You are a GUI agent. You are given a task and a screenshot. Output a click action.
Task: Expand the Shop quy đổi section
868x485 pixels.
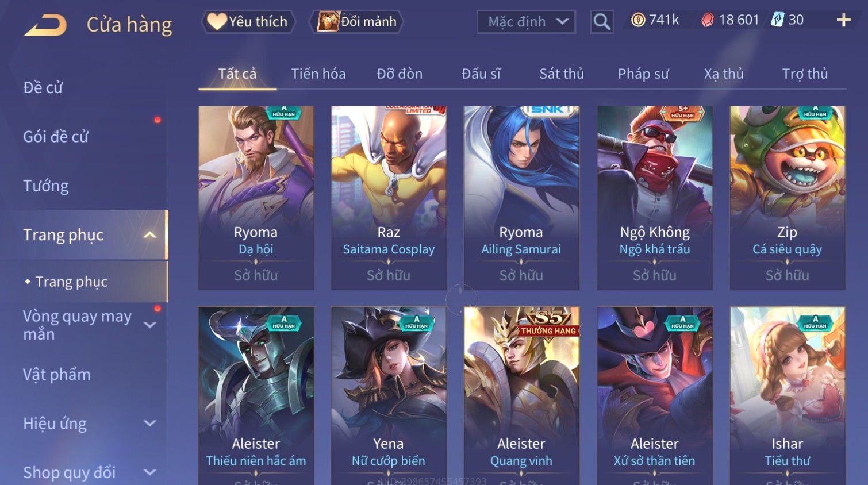tap(150, 472)
